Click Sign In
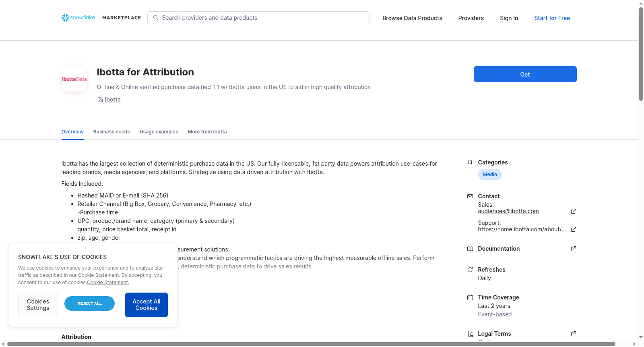 pyautogui.click(x=509, y=18)
